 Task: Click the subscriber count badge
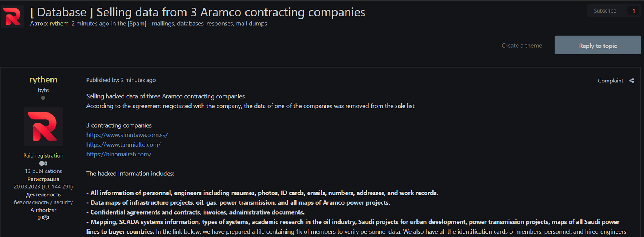point(633,11)
